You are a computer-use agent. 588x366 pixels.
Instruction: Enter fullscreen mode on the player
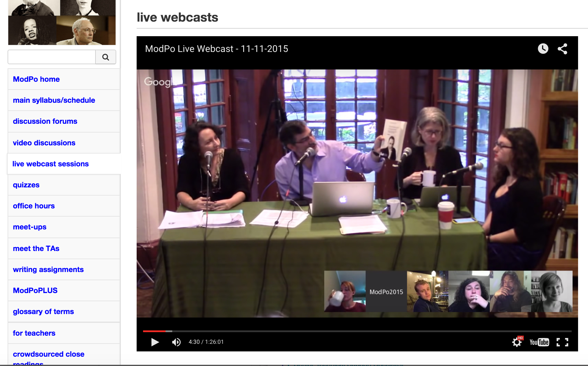[x=562, y=342]
